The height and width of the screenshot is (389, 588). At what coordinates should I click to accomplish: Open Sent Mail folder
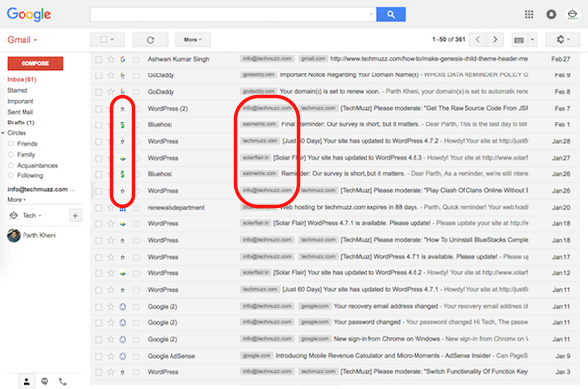[x=20, y=112]
